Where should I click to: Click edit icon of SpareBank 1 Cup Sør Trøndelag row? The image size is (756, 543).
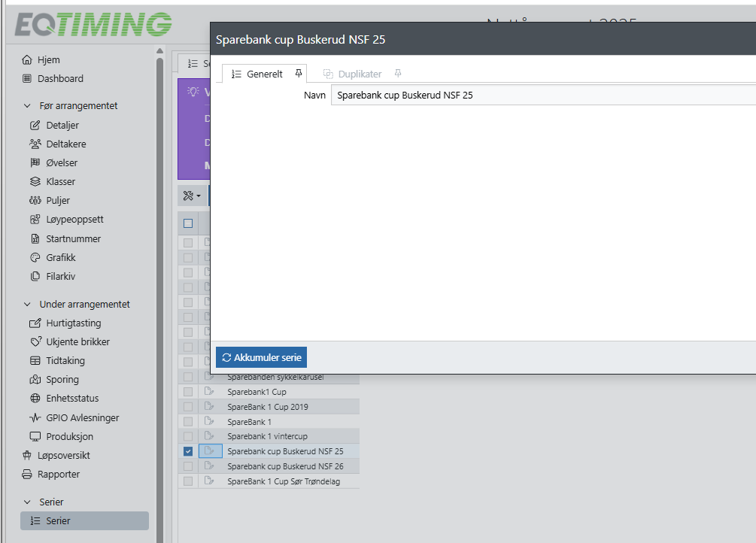coord(209,481)
